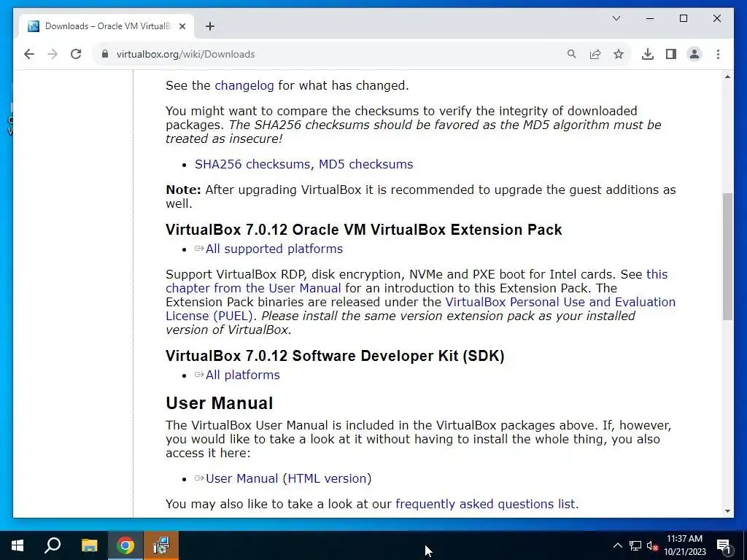
Task: Click the scrollbar down arrow
Action: coord(727,511)
